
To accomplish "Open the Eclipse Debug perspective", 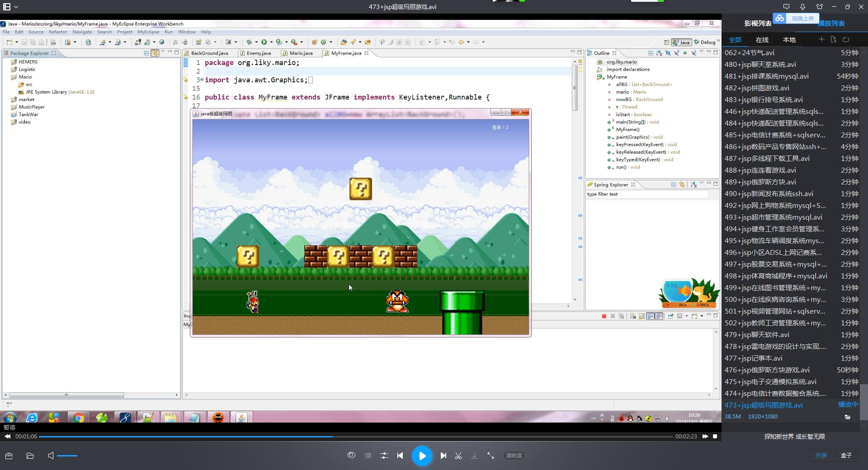I will [x=705, y=42].
